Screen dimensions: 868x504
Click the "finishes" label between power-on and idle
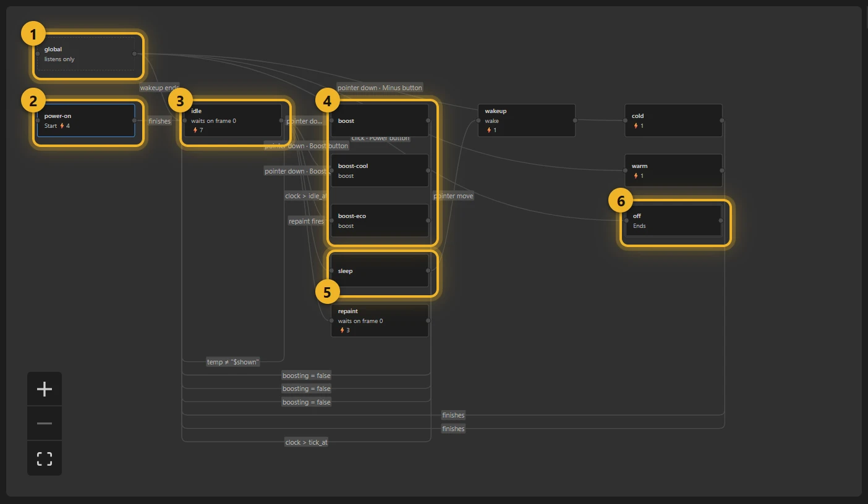tap(160, 121)
